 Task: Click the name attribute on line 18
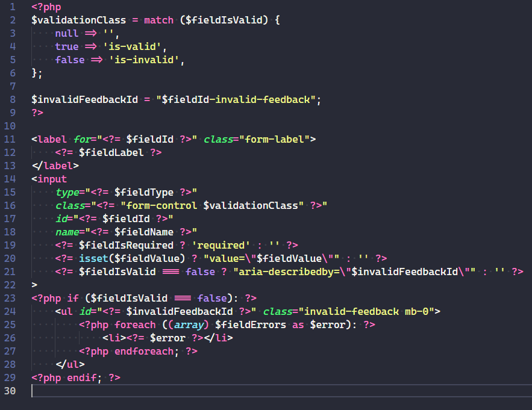pos(67,232)
